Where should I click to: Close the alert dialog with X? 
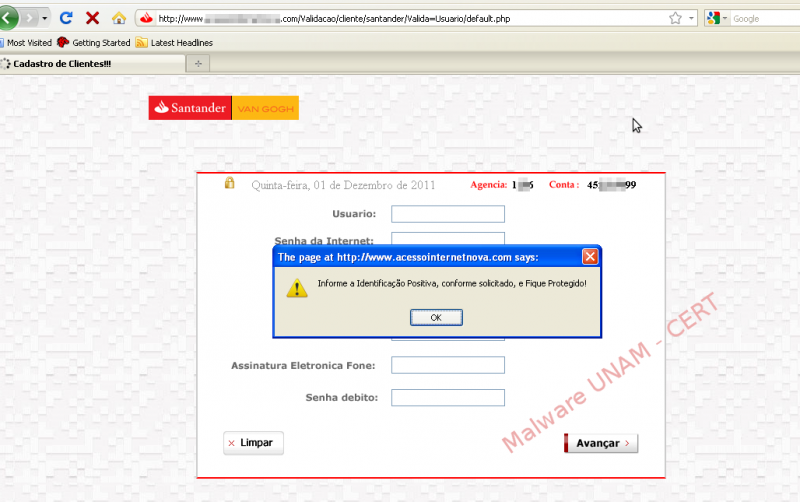pos(590,256)
